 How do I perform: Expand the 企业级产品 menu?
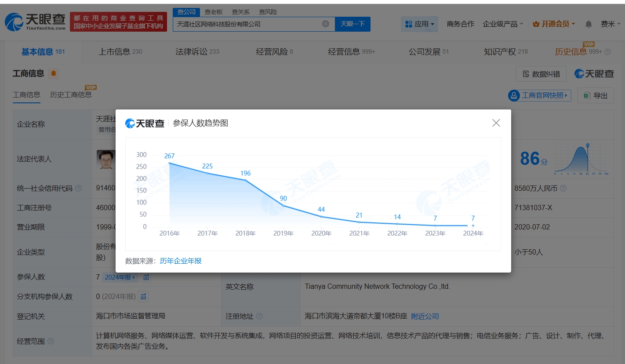[x=503, y=24]
